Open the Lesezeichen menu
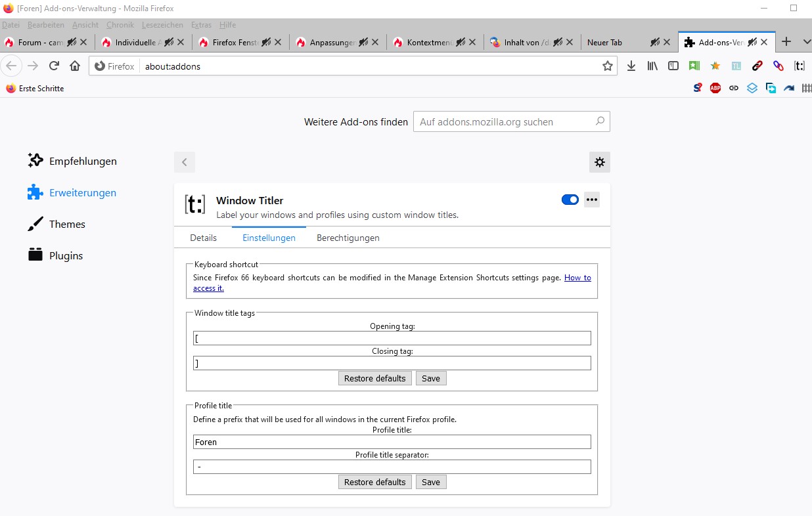Screen dimensions: 812x516 [x=162, y=25]
